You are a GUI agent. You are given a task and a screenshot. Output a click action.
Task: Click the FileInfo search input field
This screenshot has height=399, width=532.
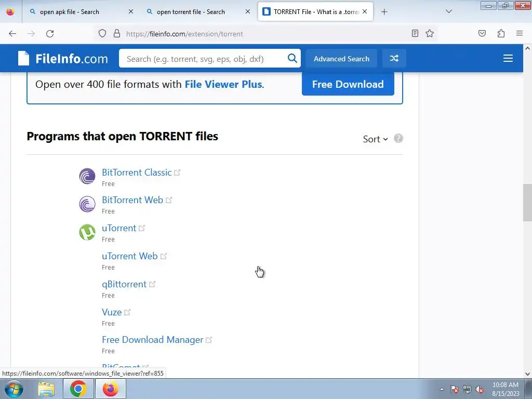coord(205,59)
